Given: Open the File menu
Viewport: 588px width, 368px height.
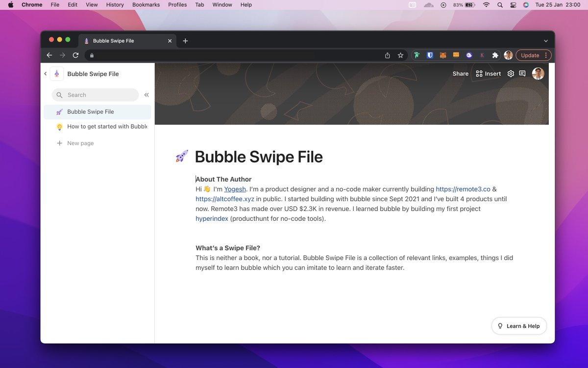Looking at the screenshot, I should tap(55, 5).
